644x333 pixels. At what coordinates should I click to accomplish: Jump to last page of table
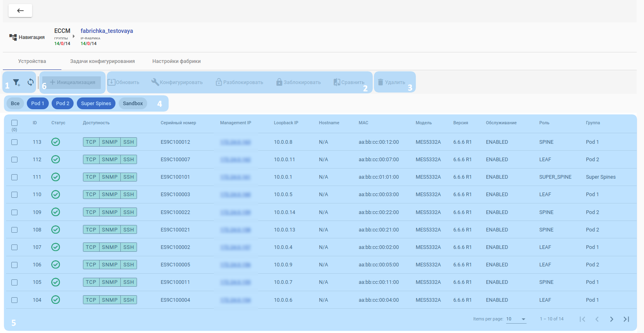tap(626, 319)
